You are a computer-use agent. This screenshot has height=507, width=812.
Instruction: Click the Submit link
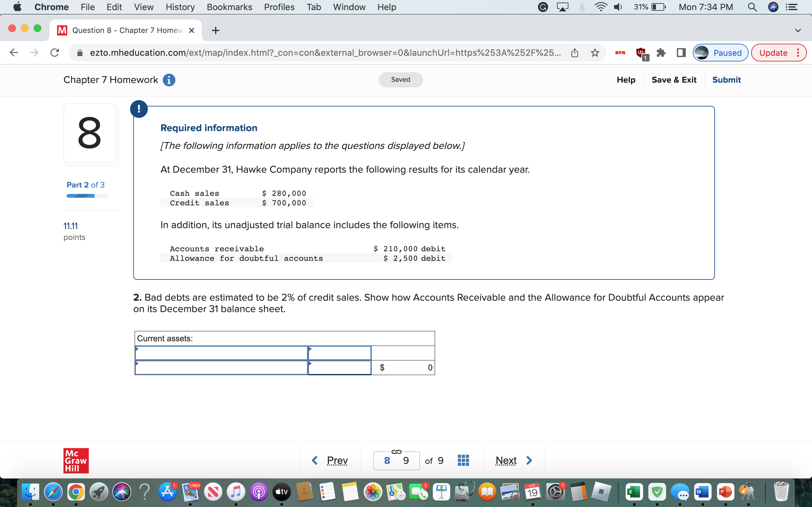coord(726,80)
